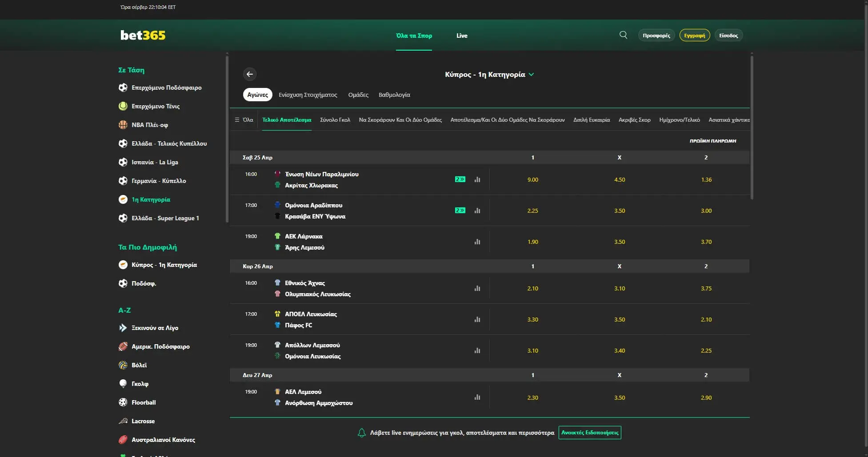Open stats icon for ΑΠΟΕΛ Λευκωσίας match
Screen dimensions: 868x457
(x=477, y=319)
